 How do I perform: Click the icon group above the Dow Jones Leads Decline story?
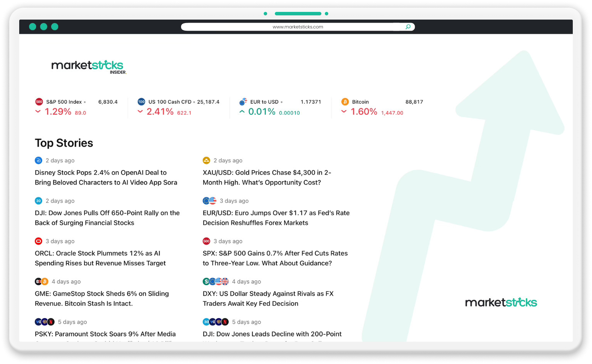point(216,322)
